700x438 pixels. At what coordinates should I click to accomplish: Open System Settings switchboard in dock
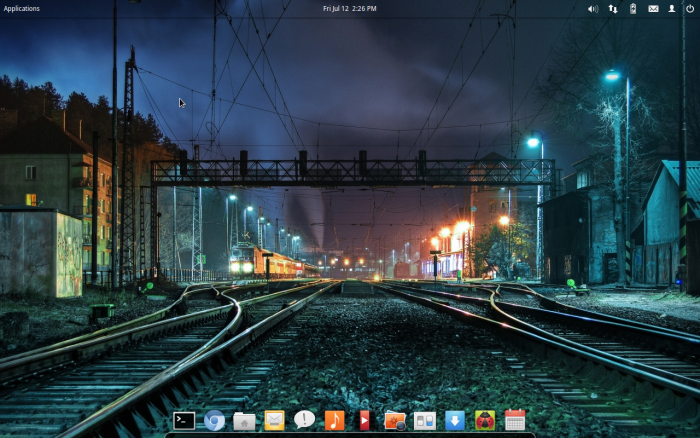tap(425, 421)
